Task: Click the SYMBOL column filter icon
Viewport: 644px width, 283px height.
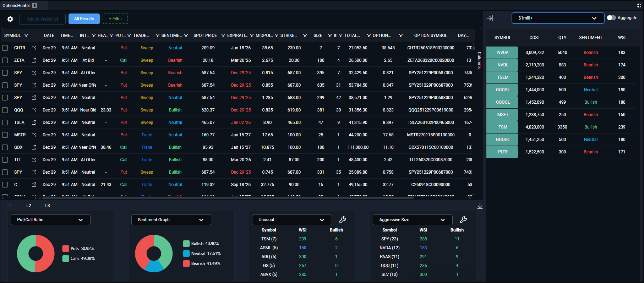Action: coord(26,36)
